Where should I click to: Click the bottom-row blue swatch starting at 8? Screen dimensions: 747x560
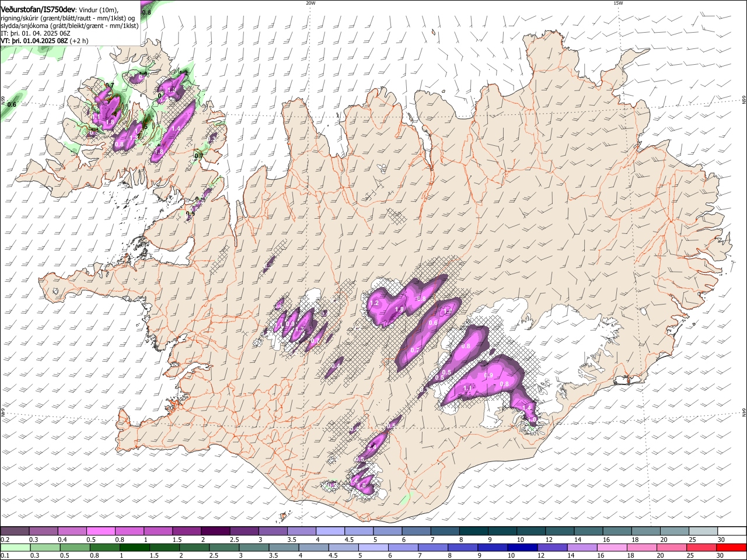pyautogui.click(x=462, y=548)
